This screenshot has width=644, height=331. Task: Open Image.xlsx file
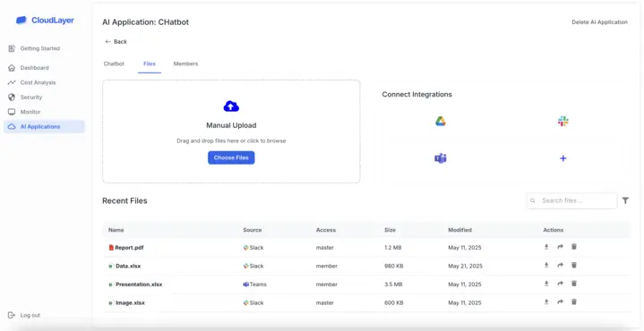(x=130, y=303)
